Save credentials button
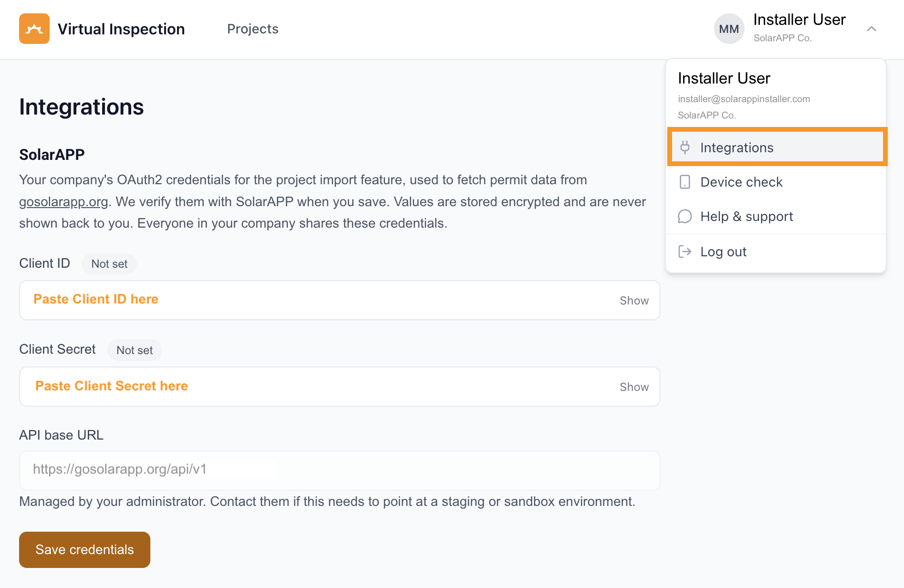This screenshot has height=588, width=904. pos(84,550)
